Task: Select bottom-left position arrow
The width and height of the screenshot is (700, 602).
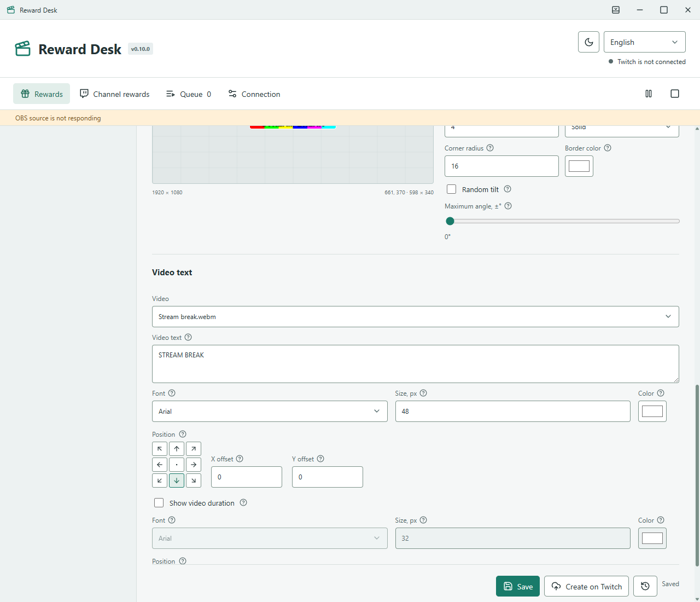Action: click(160, 481)
